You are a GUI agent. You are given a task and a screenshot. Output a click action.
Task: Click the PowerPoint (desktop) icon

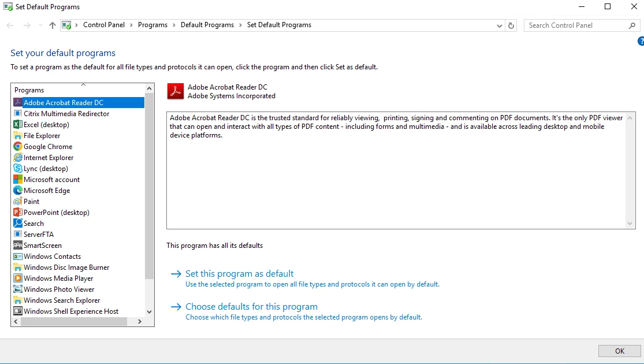[18, 213]
